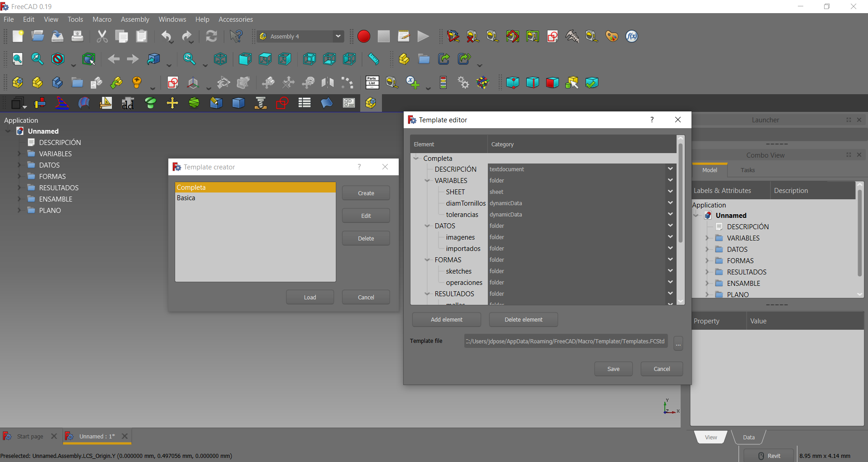Screen dimensions: 868x462
Task: Click the light bulb icon in Assembly toolbar
Action: pos(137,82)
